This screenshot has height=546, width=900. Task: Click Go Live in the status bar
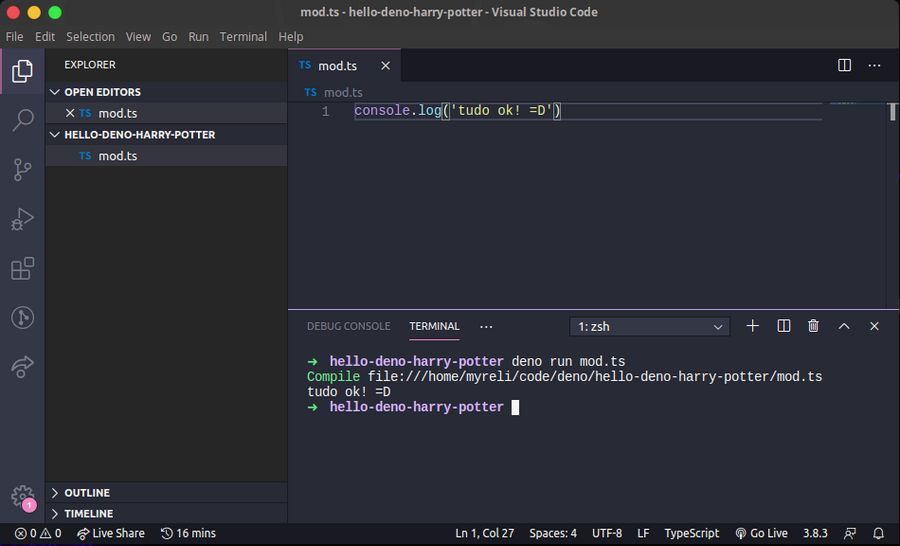coord(761,533)
